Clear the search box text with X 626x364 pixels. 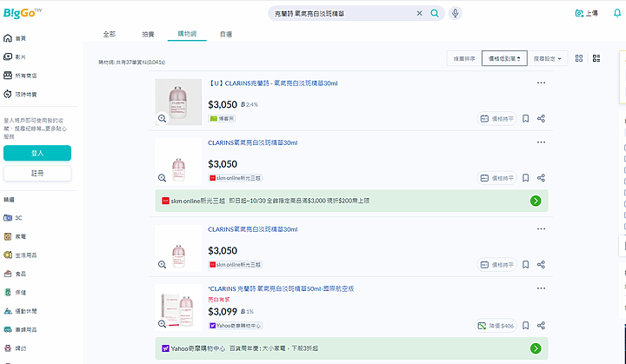tap(419, 13)
